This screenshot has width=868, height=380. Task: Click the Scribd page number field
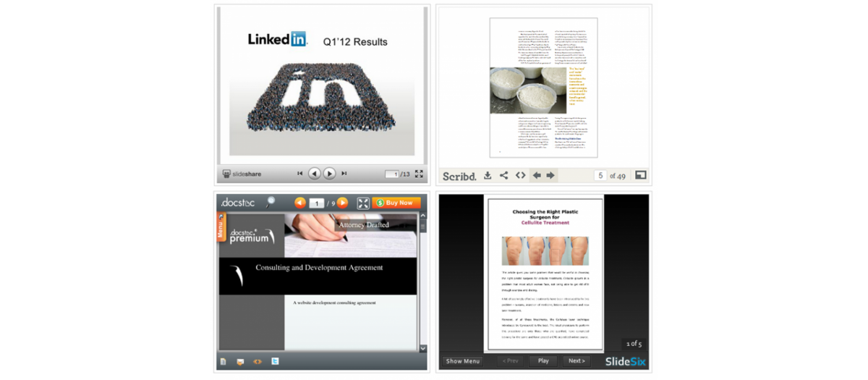click(600, 176)
